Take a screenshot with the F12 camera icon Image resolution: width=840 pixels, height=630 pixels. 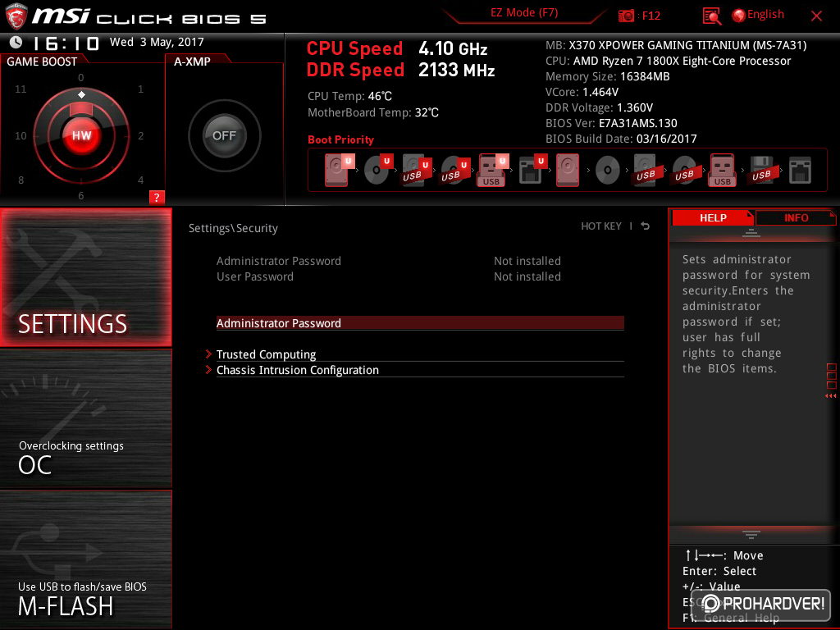[x=626, y=16]
